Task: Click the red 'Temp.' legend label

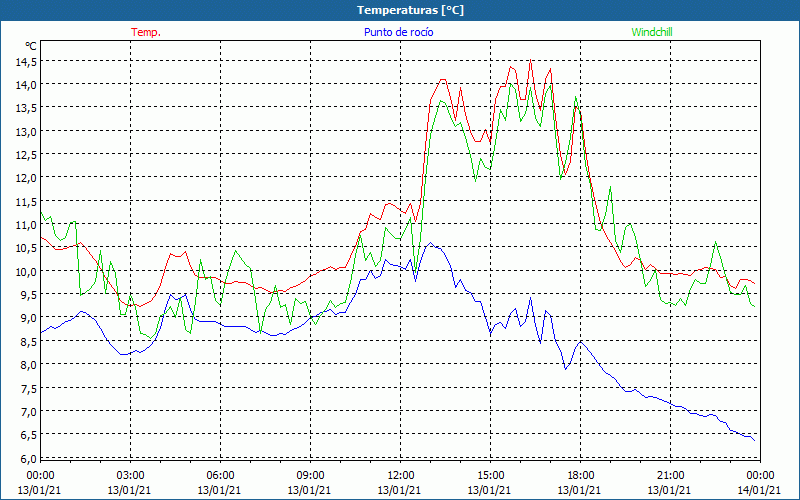Action: click(146, 32)
